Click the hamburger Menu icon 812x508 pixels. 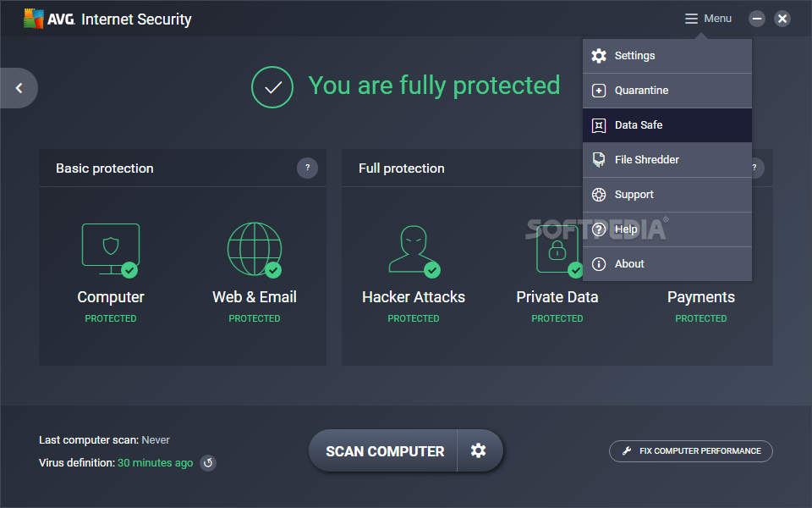click(x=691, y=19)
